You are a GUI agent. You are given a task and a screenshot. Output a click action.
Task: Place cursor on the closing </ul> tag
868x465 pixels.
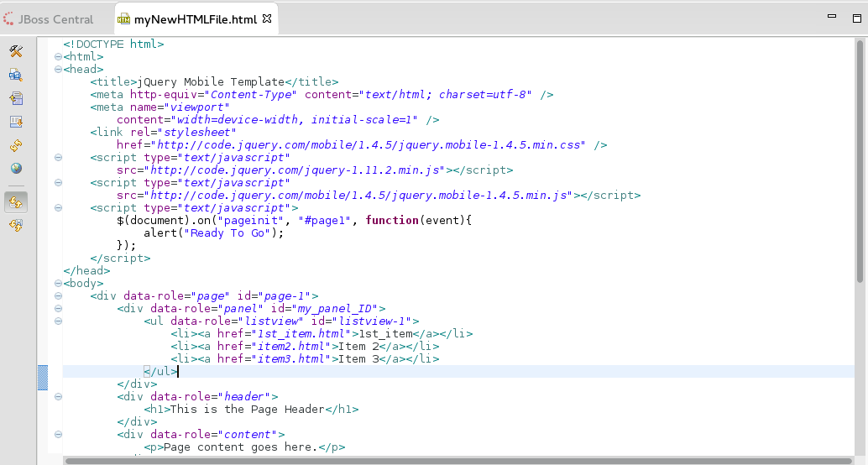pyautogui.click(x=160, y=372)
